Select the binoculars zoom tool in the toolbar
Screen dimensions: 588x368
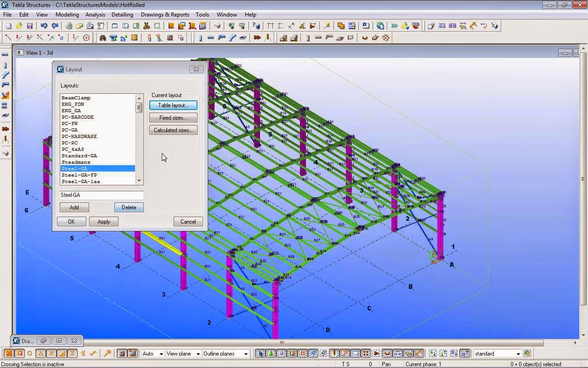104,37
